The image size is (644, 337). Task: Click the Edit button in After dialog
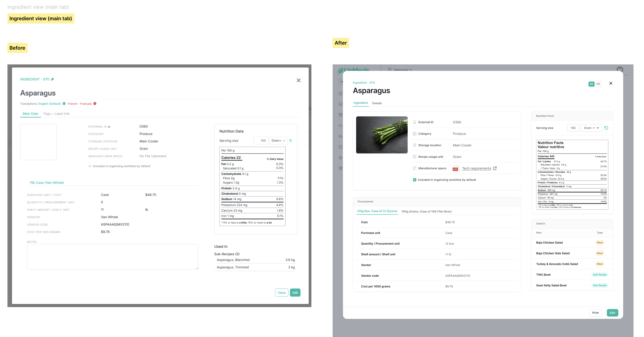[x=613, y=313]
